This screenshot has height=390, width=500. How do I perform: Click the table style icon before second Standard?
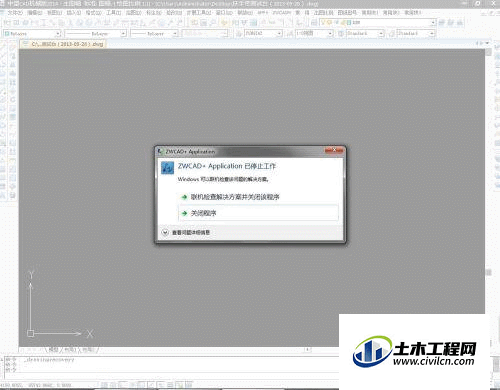click(x=392, y=34)
